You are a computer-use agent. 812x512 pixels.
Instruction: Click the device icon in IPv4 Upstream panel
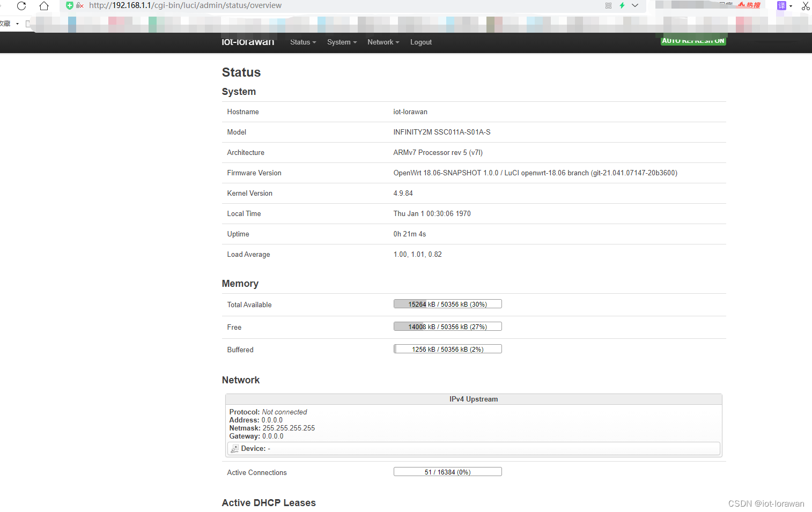234,448
